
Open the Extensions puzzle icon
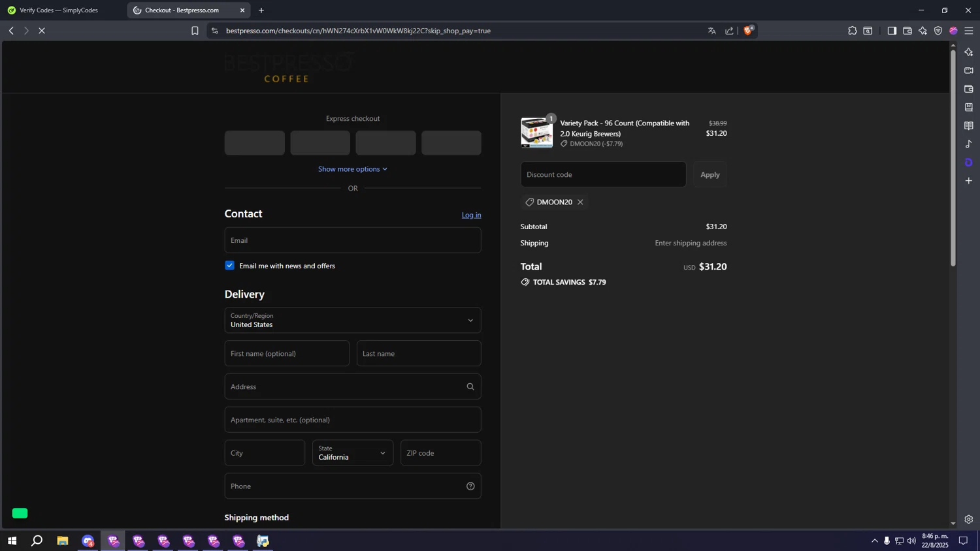click(x=853, y=31)
